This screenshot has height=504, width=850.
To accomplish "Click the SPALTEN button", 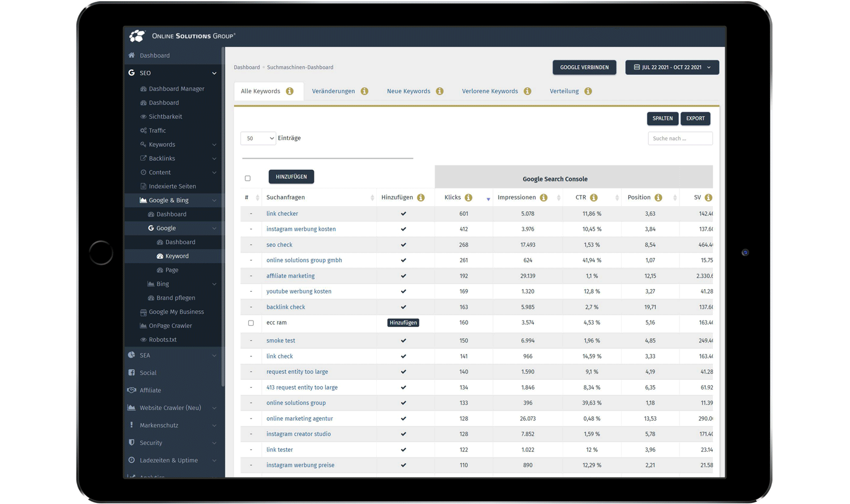I will coord(662,118).
